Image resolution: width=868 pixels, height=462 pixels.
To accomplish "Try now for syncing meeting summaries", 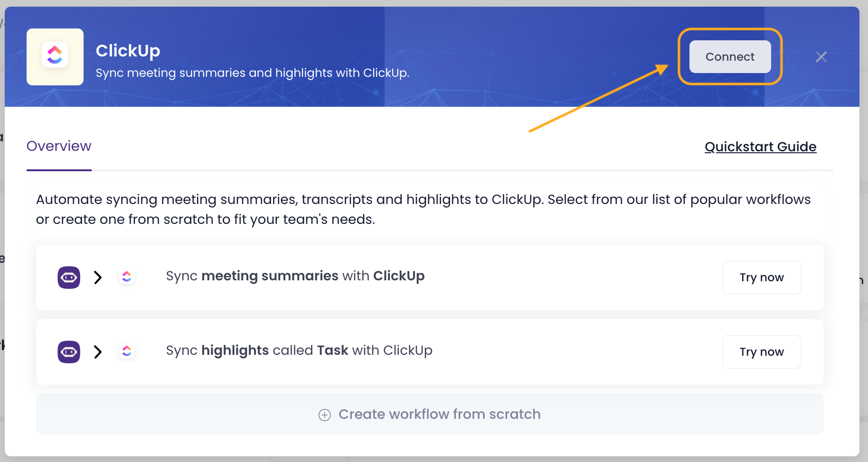I will pyautogui.click(x=761, y=277).
